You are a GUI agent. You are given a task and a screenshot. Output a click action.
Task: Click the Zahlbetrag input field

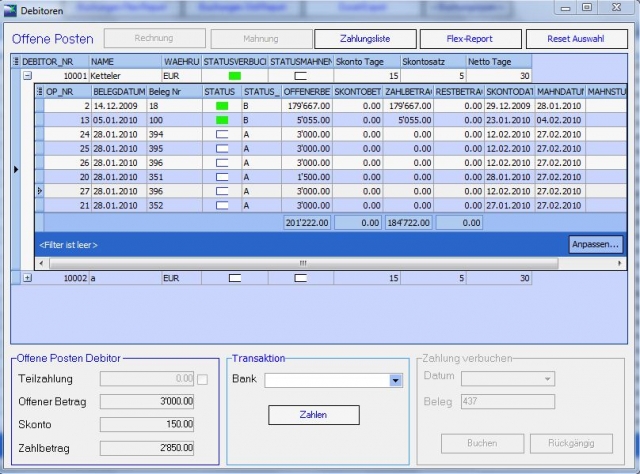coord(147,445)
